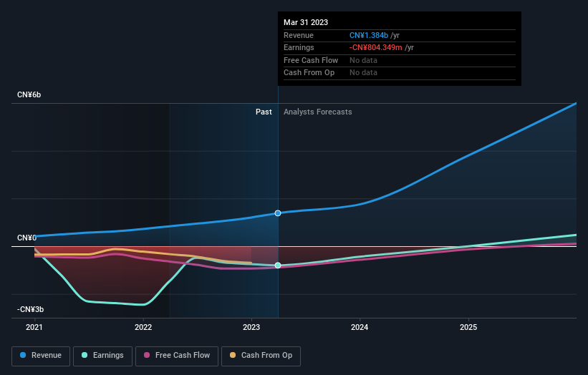
Task: Click the -CN¥804.349m earnings value in tooltip
Action: coord(376,47)
